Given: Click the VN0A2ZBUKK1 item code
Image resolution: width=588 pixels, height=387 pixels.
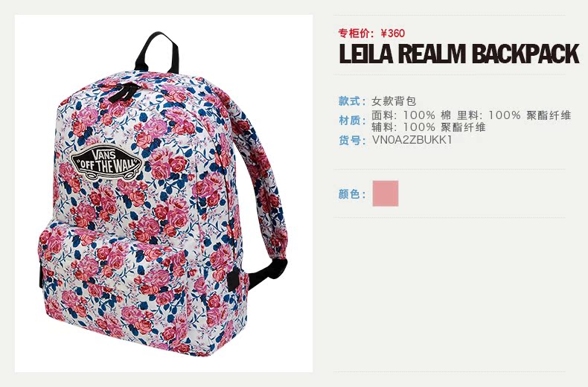Looking at the screenshot, I should pos(412,140).
